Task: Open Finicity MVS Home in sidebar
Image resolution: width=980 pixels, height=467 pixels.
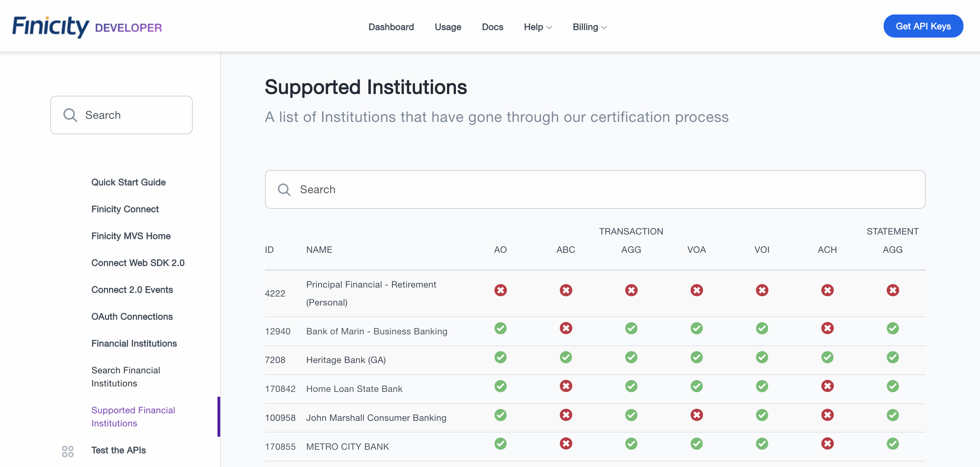Action: click(131, 236)
